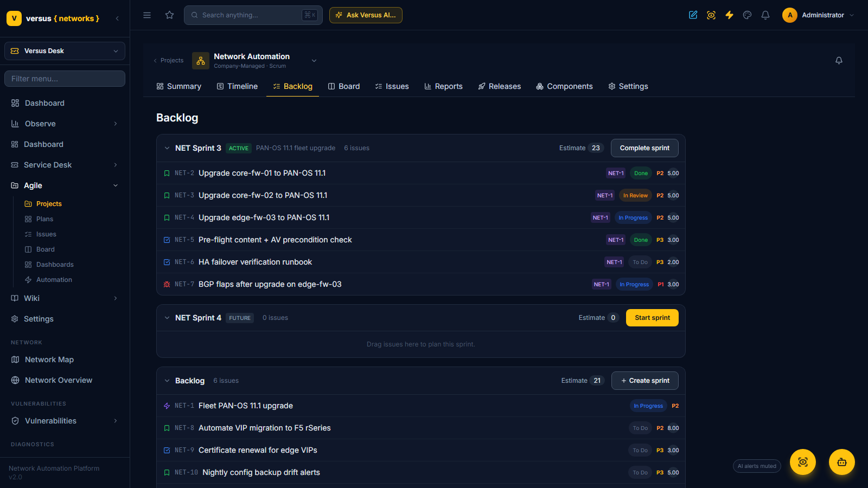This screenshot has width=868, height=488.
Task: Switch to the Reports tab
Action: (443, 86)
